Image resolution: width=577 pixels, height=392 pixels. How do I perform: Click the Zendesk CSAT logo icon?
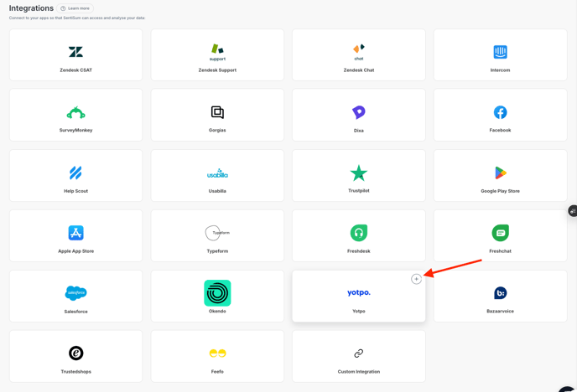[x=75, y=52]
